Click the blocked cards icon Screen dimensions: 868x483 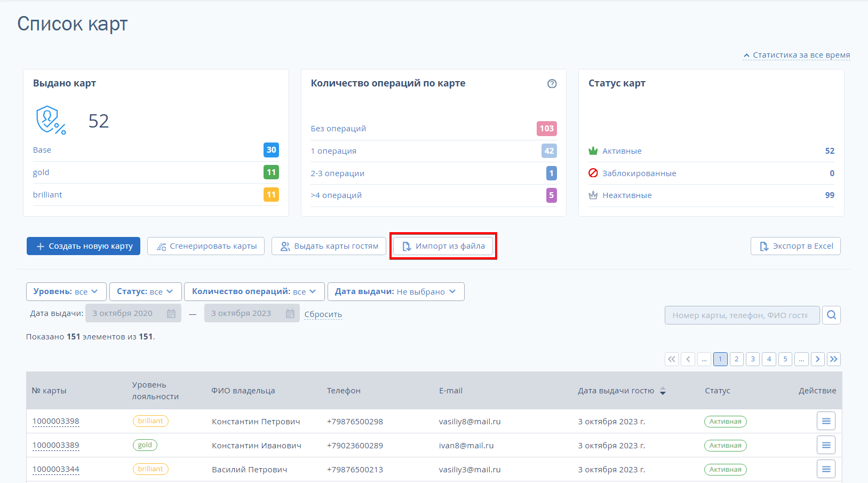(x=593, y=173)
